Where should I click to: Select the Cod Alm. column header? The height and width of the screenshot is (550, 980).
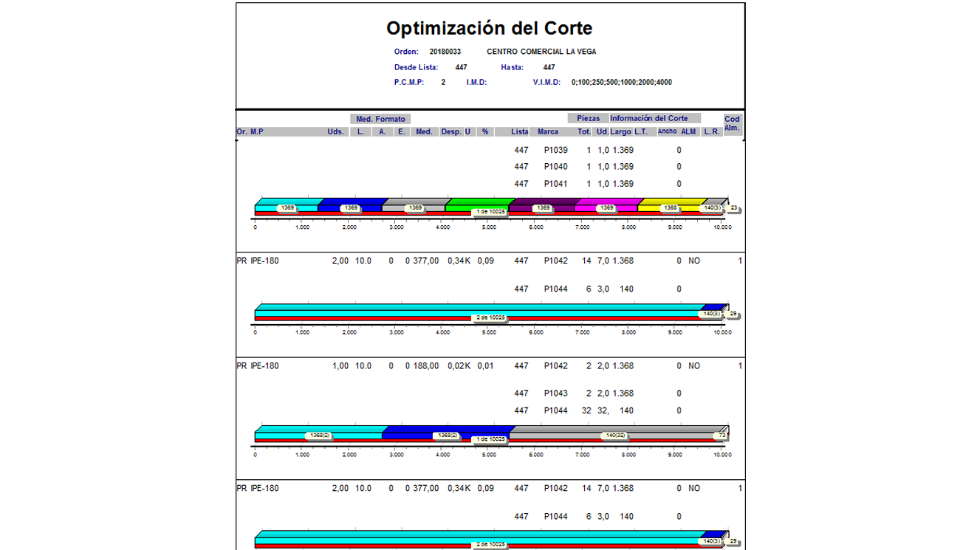732,123
